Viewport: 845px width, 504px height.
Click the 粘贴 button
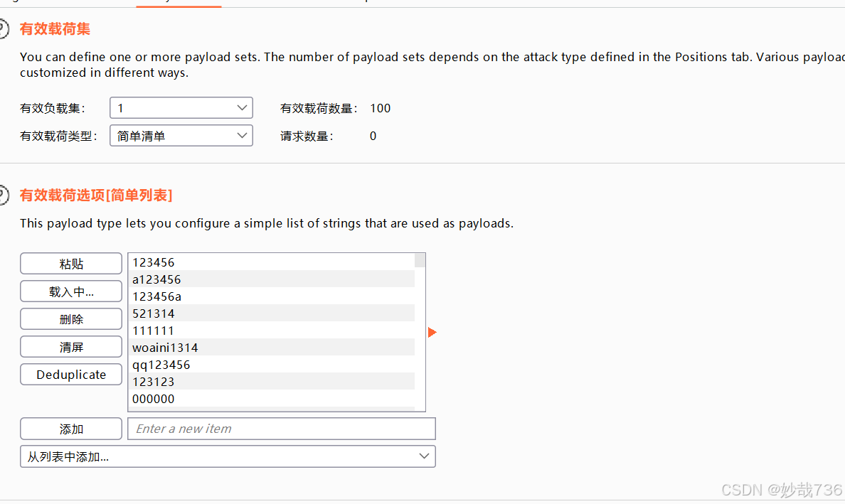click(71, 264)
